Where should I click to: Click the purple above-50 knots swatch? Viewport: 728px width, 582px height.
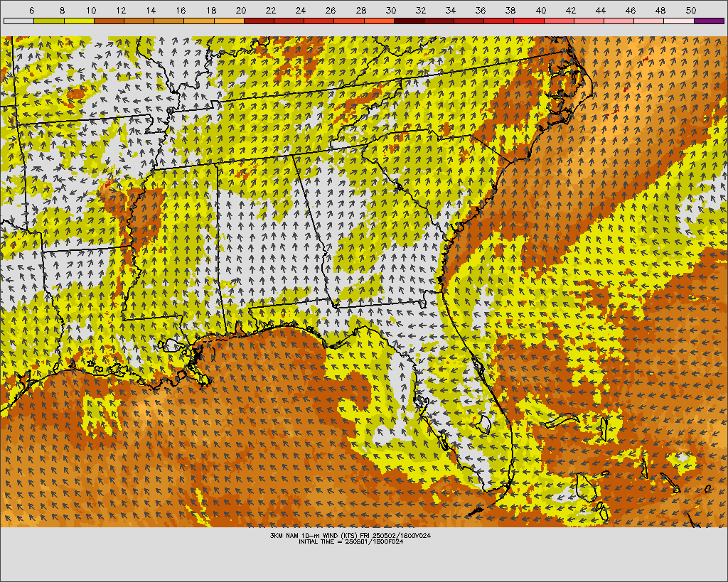coord(710,21)
